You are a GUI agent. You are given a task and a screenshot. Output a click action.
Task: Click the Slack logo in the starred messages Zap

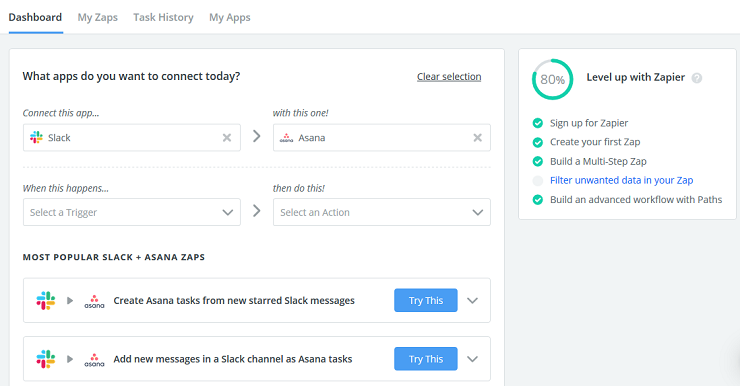46,301
